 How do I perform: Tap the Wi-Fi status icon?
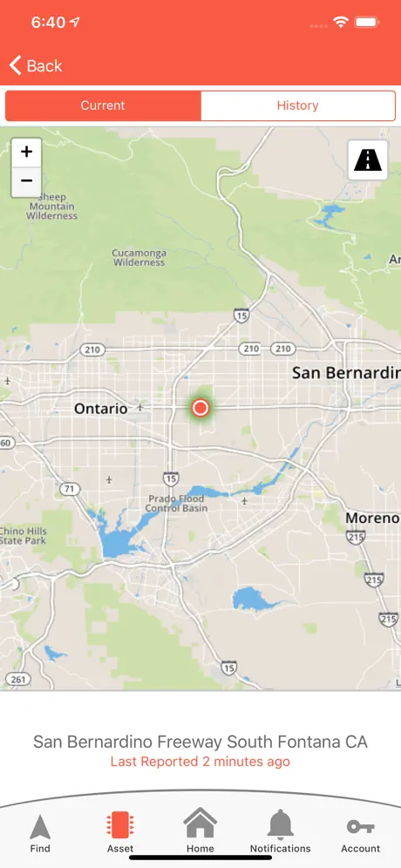(340, 22)
